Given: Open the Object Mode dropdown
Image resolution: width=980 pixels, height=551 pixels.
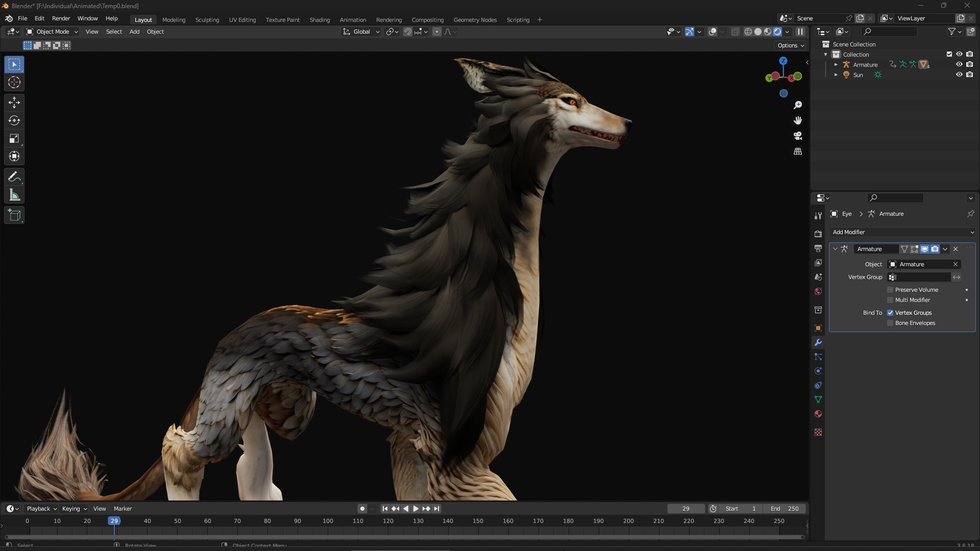Looking at the screenshot, I should pos(52,32).
